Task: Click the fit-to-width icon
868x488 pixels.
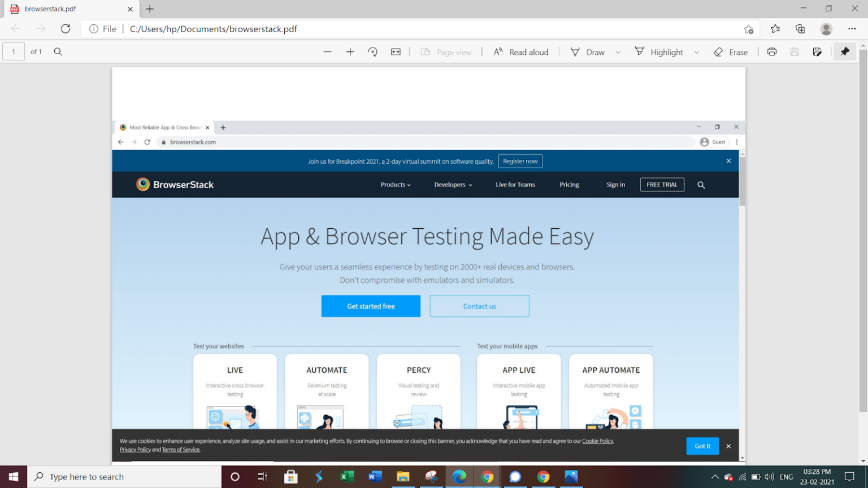Action: 396,51
